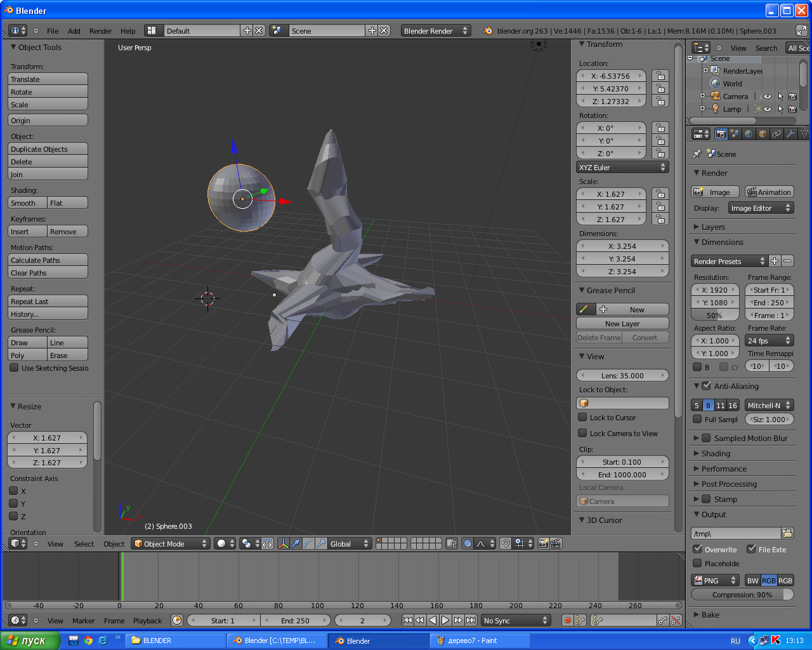Click the auto keyframe record button

[x=568, y=620]
